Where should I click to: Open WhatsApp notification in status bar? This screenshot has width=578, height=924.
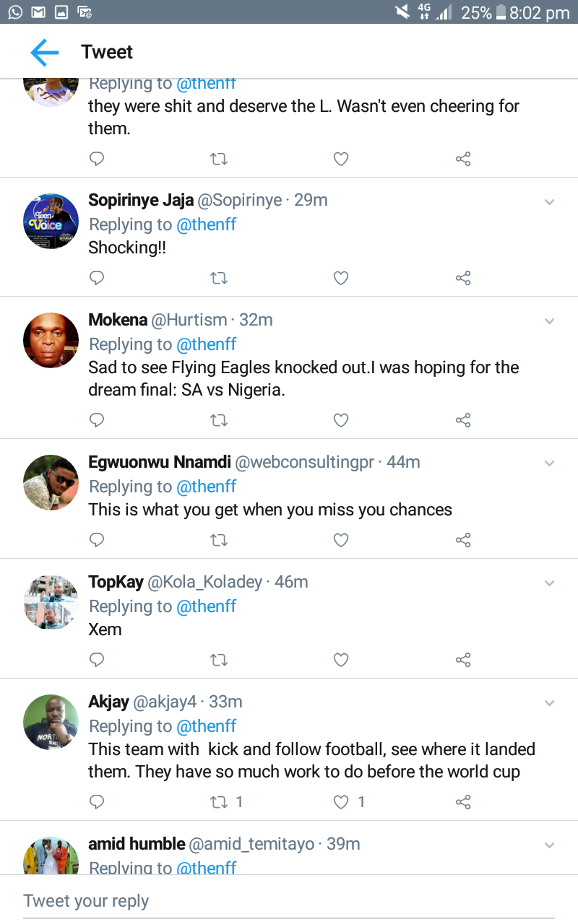tap(15, 12)
